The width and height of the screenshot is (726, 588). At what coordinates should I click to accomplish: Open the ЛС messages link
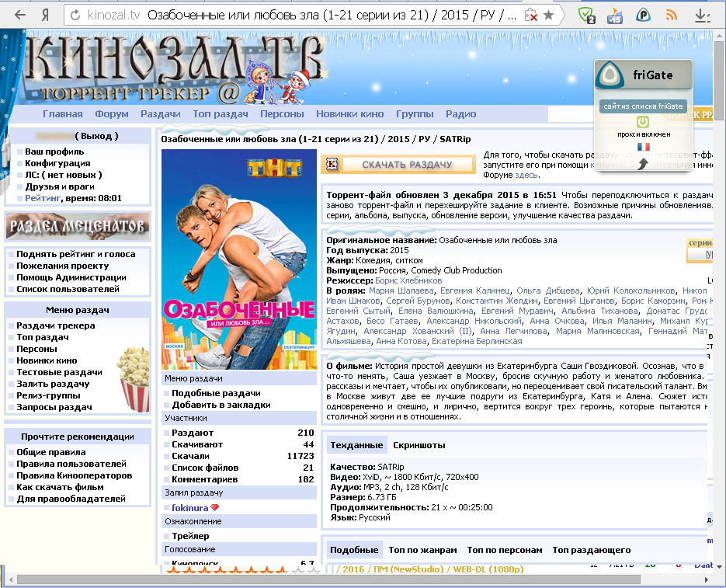point(64,175)
